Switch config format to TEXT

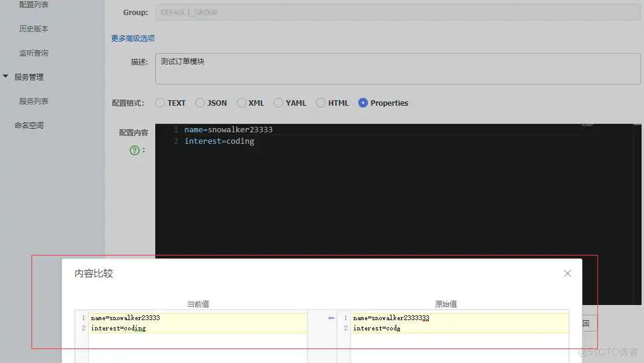tap(159, 103)
